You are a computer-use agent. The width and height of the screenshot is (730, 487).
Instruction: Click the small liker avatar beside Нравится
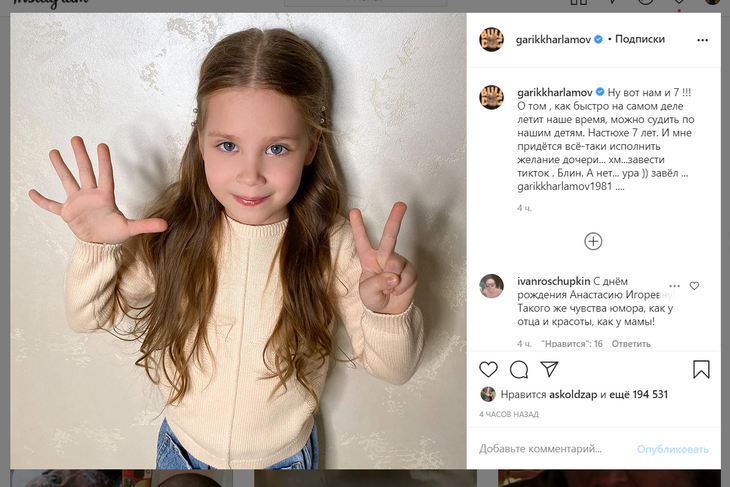point(488,394)
